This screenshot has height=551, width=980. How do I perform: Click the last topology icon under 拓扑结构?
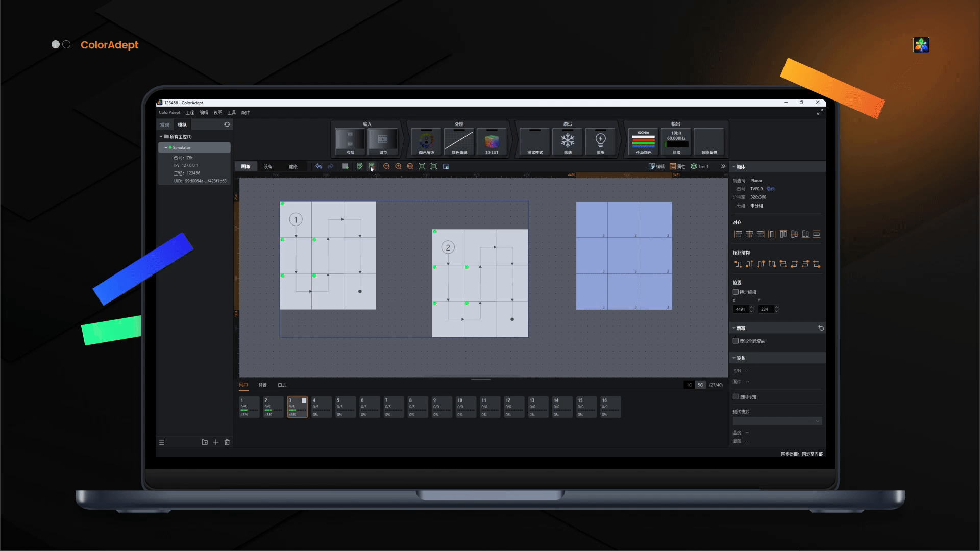(817, 264)
